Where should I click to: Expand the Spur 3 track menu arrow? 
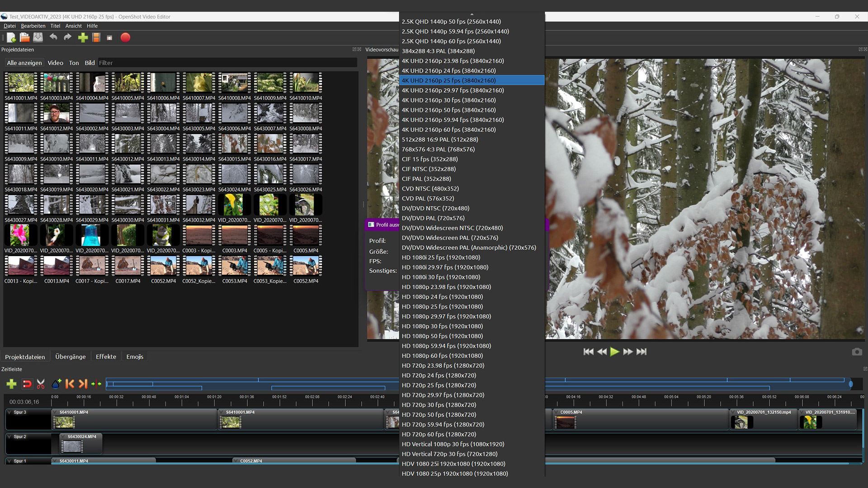[9, 412]
